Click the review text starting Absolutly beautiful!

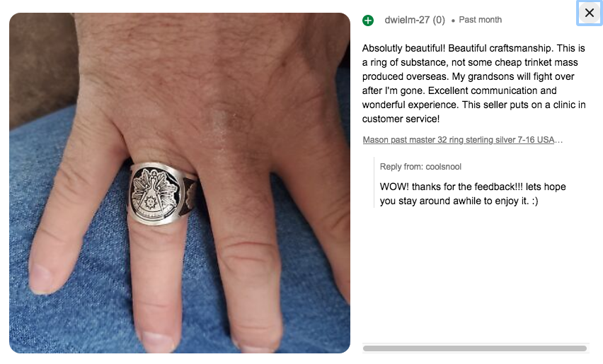(x=473, y=83)
